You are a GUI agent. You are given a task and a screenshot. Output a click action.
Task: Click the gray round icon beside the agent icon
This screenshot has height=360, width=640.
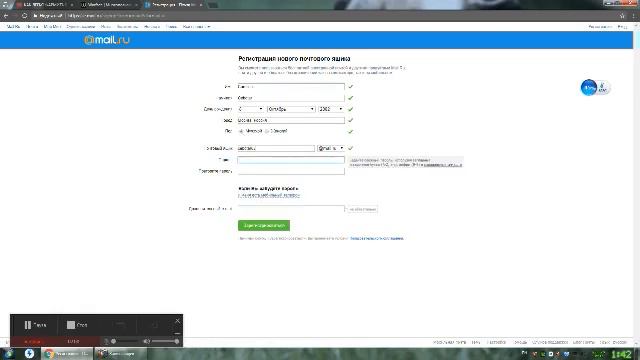point(603,88)
